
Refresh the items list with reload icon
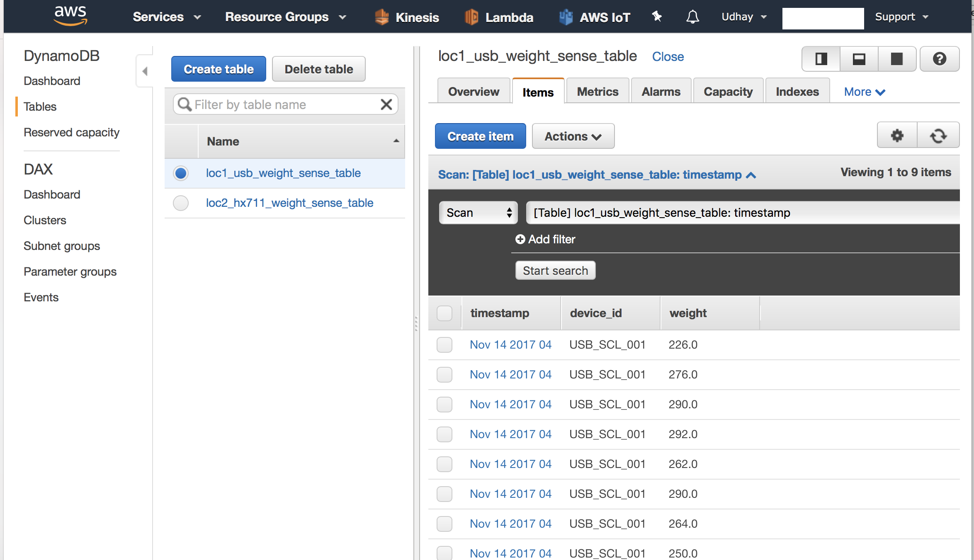pos(938,136)
